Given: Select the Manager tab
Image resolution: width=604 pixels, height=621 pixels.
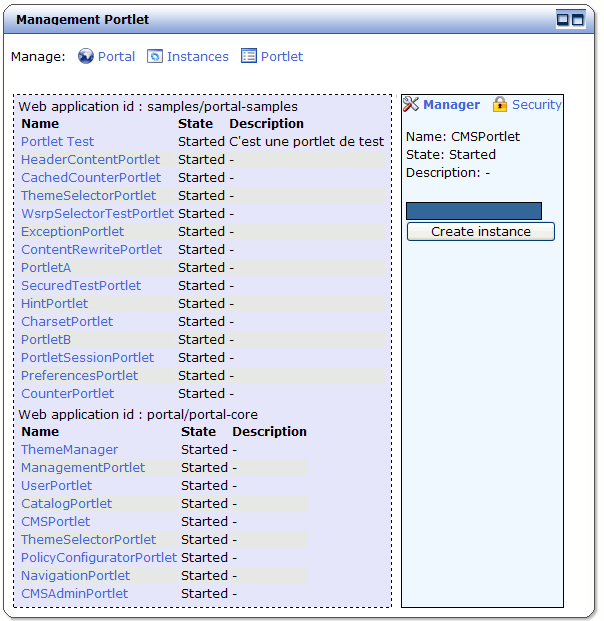Looking at the screenshot, I should pyautogui.click(x=451, y=105).
